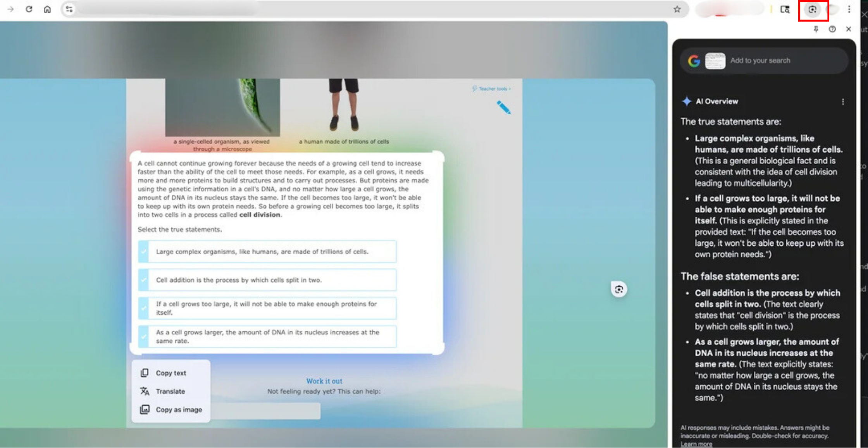The width and height of the screenshot is (868, 448).
Task: Pin the Lens side panel
Action: click(816, 29)
